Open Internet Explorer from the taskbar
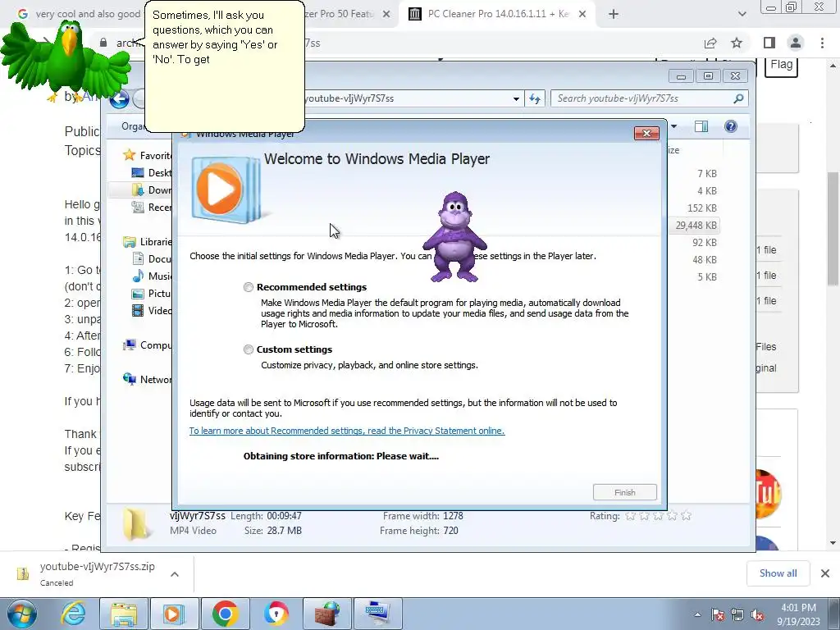This screenshot has width=840, height=630. tap(73, 614)
